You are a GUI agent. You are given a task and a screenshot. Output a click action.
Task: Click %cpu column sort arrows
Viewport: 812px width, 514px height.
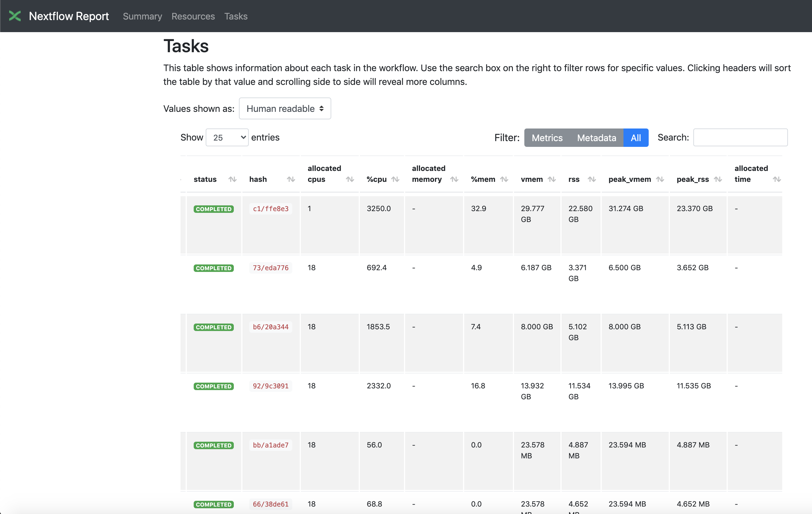pyautogui.click(x=395, y=179)
